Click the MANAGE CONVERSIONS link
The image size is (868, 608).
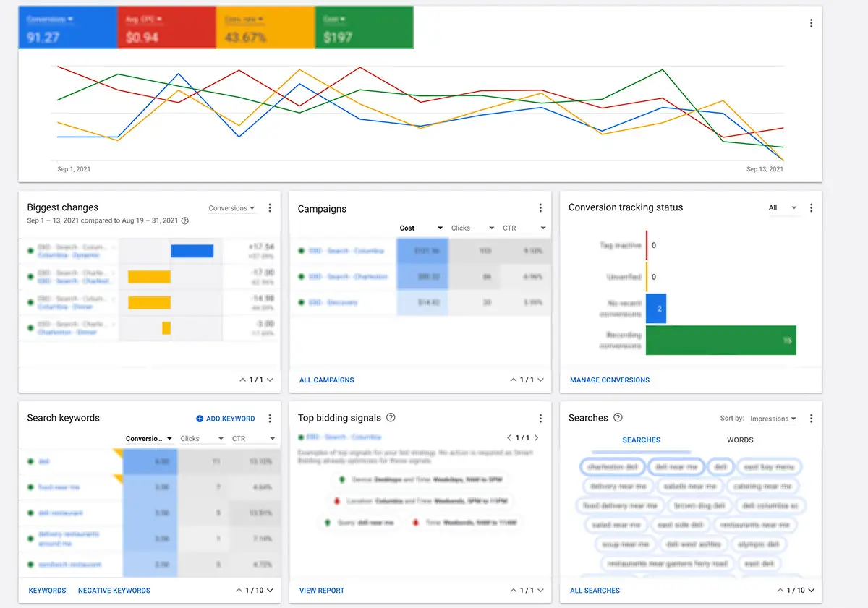[x=610, y=380]
